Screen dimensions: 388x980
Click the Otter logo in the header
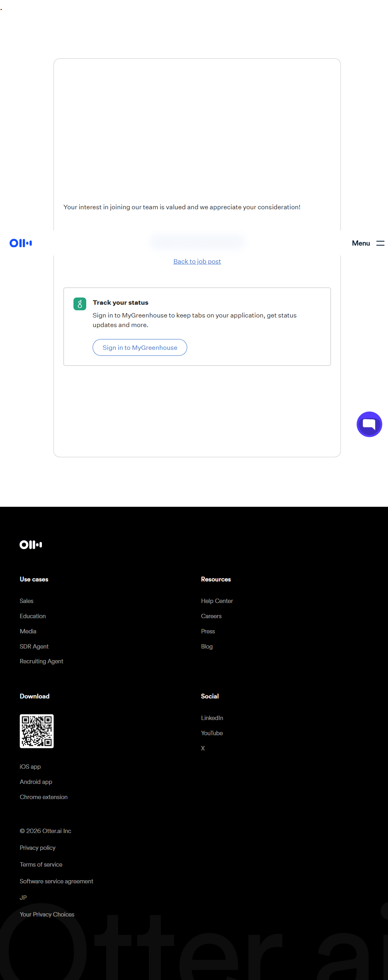(21, 243)
